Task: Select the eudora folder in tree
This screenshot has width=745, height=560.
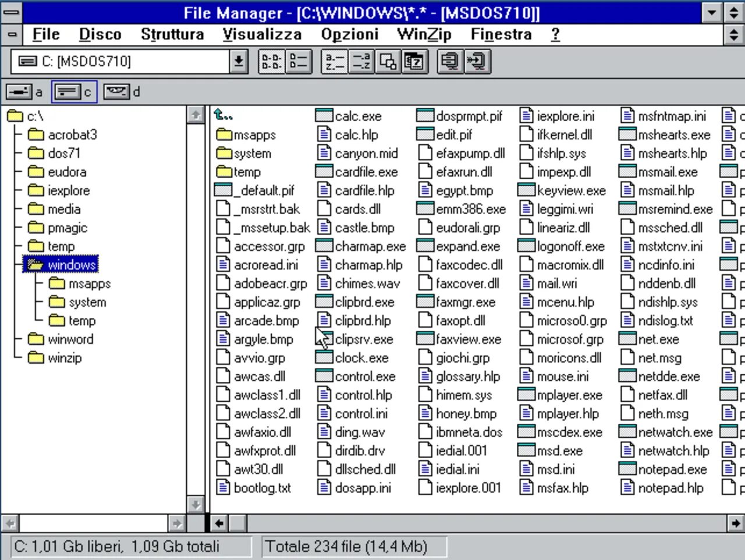Action: coord(57,172)
